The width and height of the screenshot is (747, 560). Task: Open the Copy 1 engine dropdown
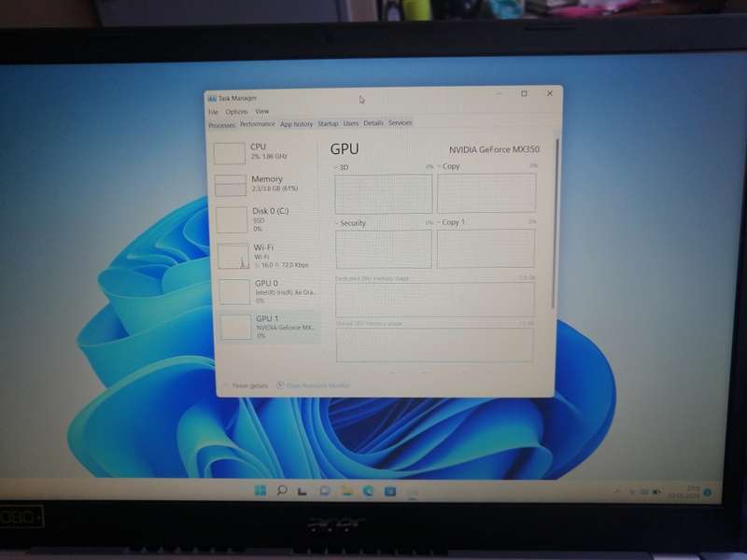[451, 222]
